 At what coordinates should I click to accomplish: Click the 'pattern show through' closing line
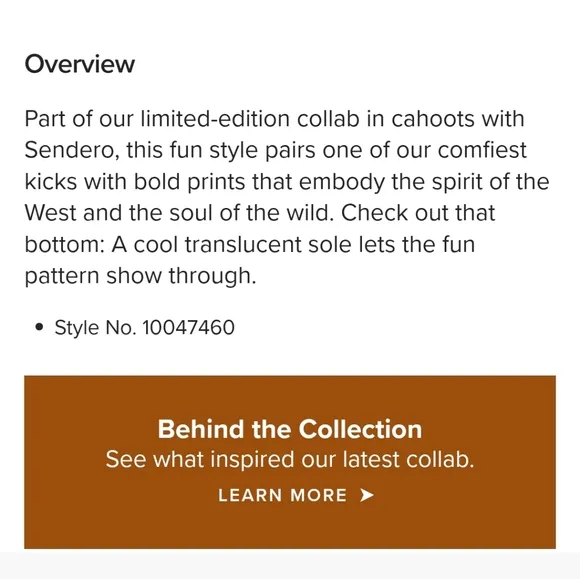140,276
